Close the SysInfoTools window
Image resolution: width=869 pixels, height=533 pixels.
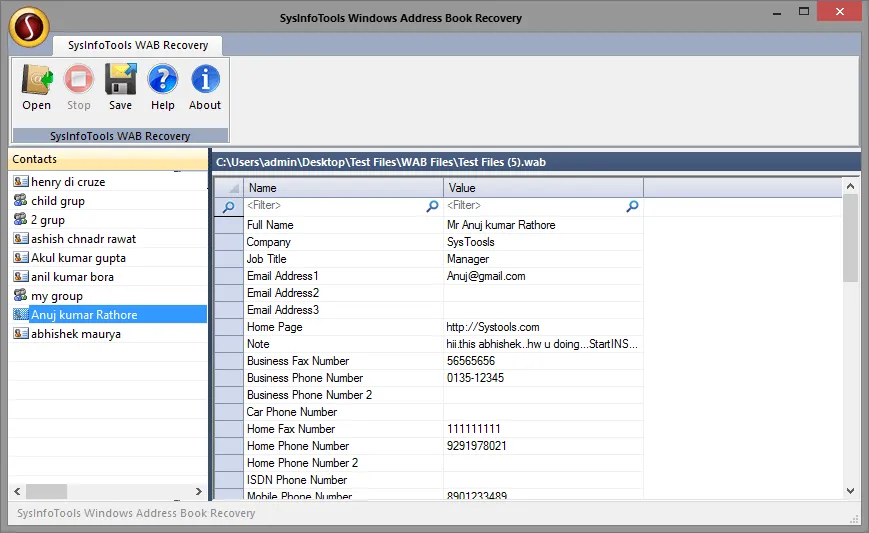tap(840, 11)
